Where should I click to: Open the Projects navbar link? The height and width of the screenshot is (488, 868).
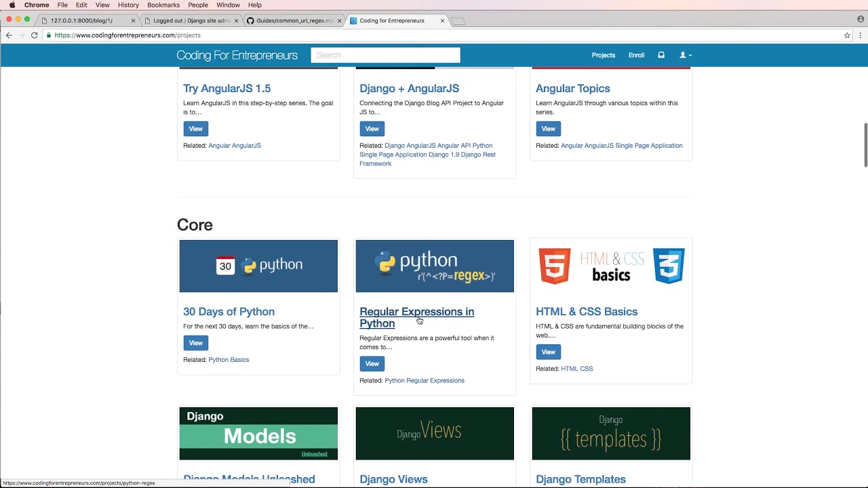tap(604, 55)
